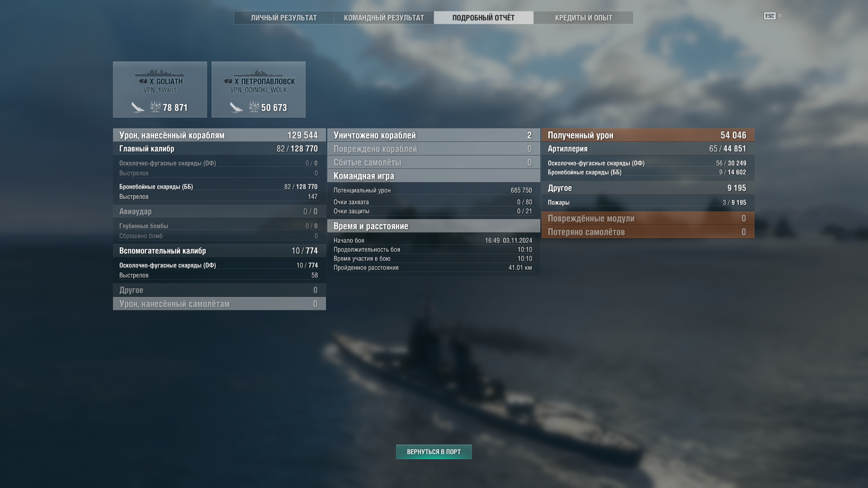Select the Подробный отчёт tab
868x488 pixels.
[x=484, y=18]
